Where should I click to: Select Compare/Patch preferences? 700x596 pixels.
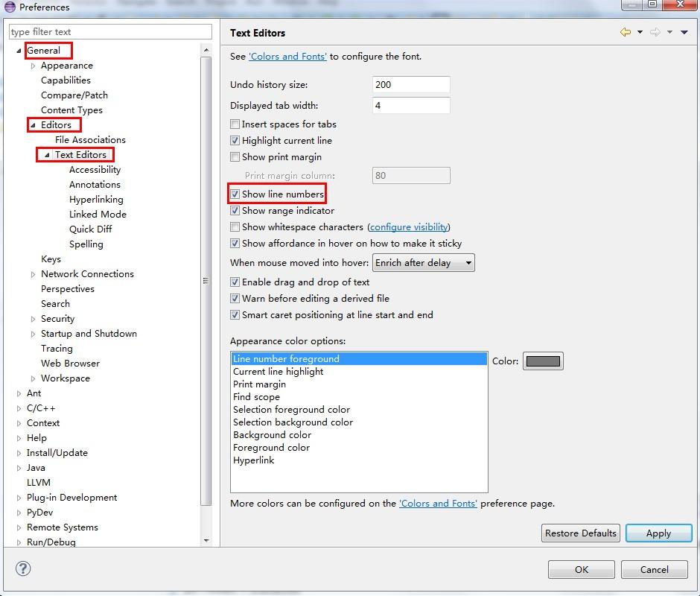point(74,95)
